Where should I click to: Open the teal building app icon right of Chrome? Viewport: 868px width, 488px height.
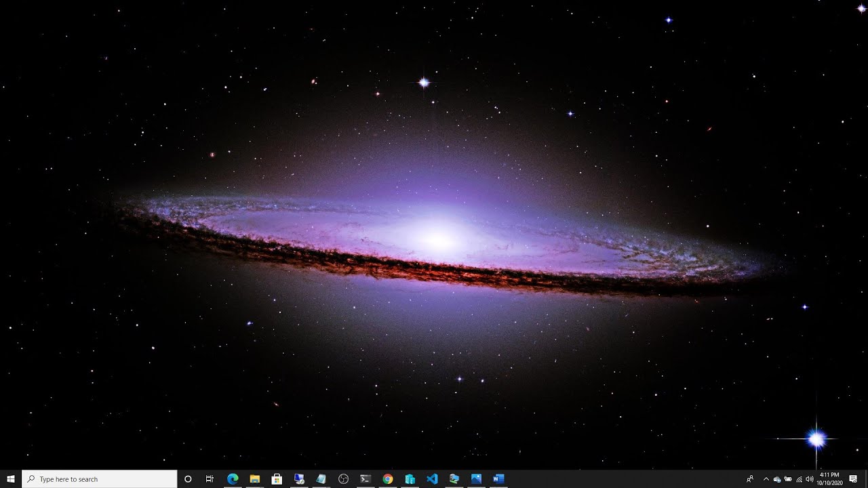point(410,479)
